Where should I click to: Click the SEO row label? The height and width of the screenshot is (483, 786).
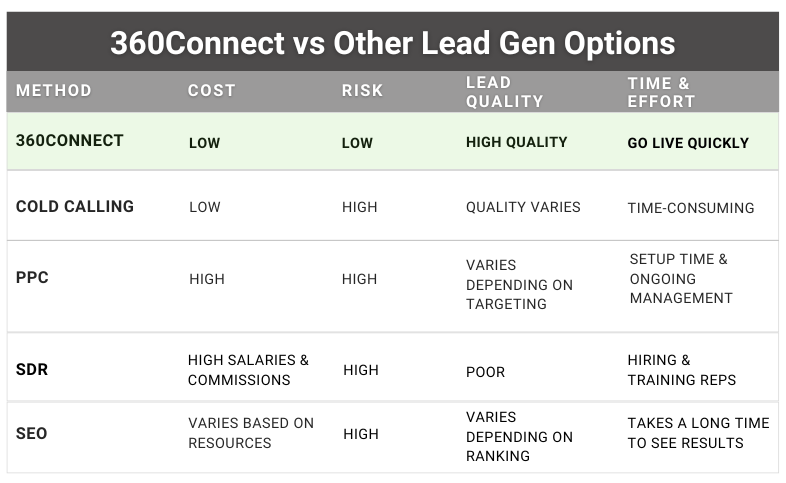[32, 434]
